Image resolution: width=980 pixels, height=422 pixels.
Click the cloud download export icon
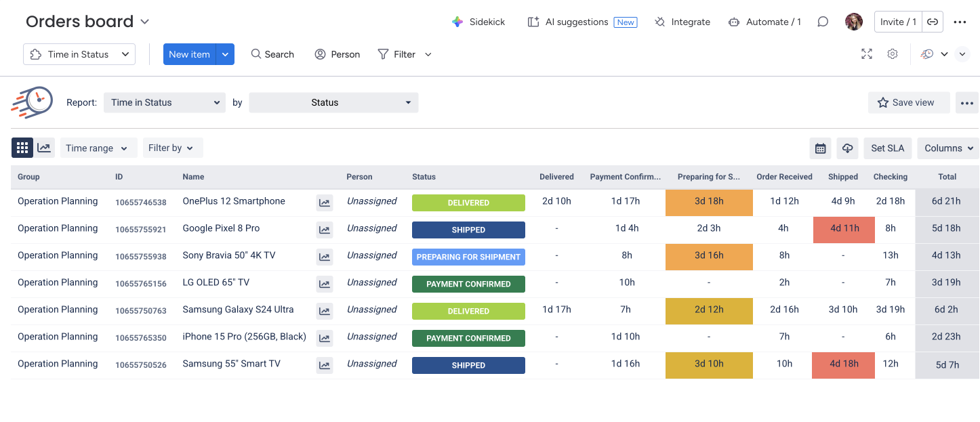click(847, 148)
